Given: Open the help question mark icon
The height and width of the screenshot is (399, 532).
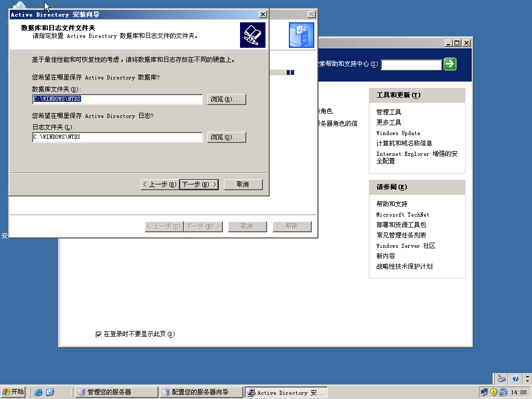Looking at the screenshot, I should click(515, 379).
